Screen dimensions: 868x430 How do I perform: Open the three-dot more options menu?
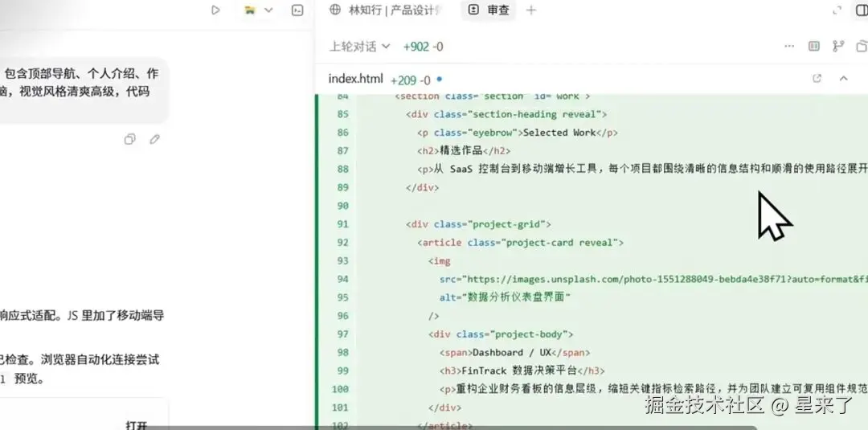(789, 47)
